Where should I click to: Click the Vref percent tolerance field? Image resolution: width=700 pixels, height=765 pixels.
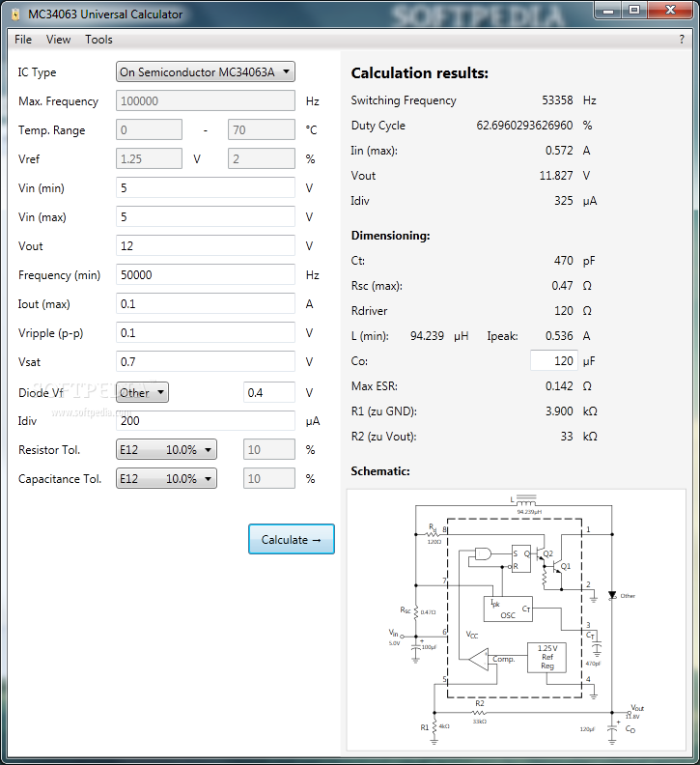point(262,158)
